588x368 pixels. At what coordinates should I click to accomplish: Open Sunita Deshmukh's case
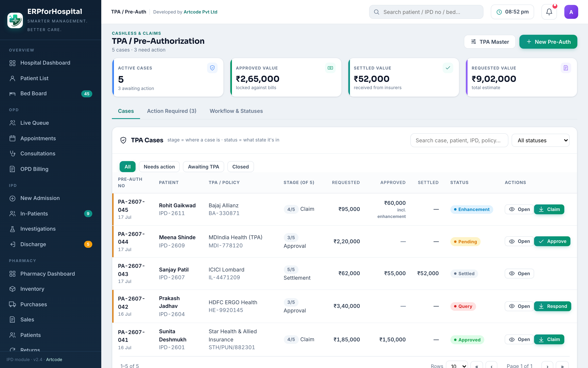(x=519, y=340)
